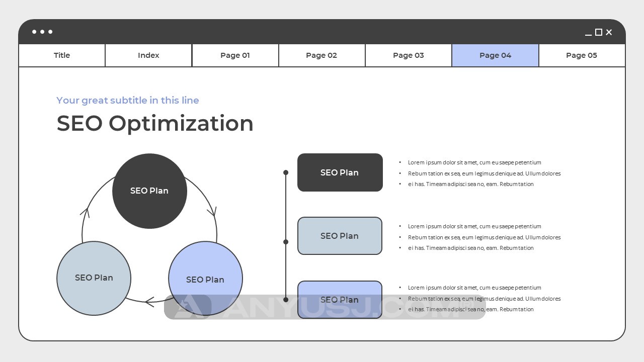Click the subtitle 'Your great subtitle in this line'
This screenshot has width=644, height=362.
(x=128, y=101)
